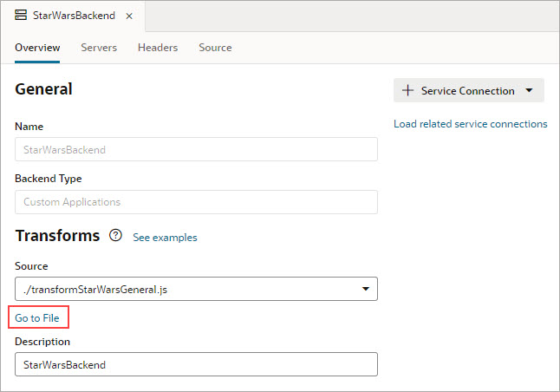
Task: Click the plus icon on Service Connection
Action: click(x=408, y=90)
